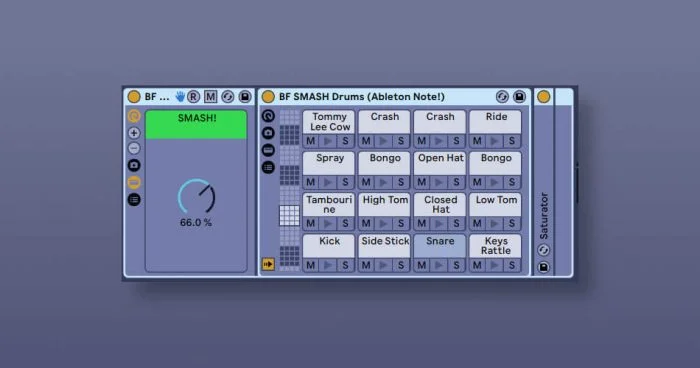Toggle the yellow chain list view in BF rack
Viewport: 700px width, 368px height.
134,182
